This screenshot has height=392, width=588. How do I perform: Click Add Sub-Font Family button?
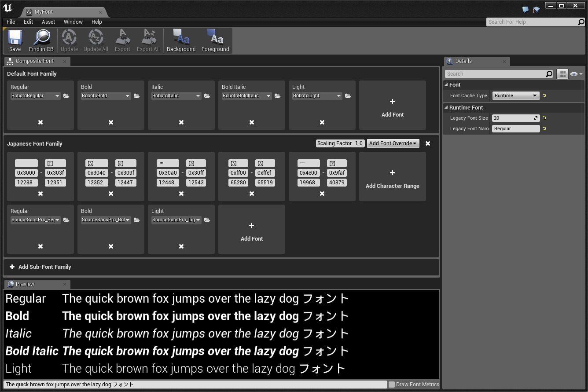tap(40, 267)
